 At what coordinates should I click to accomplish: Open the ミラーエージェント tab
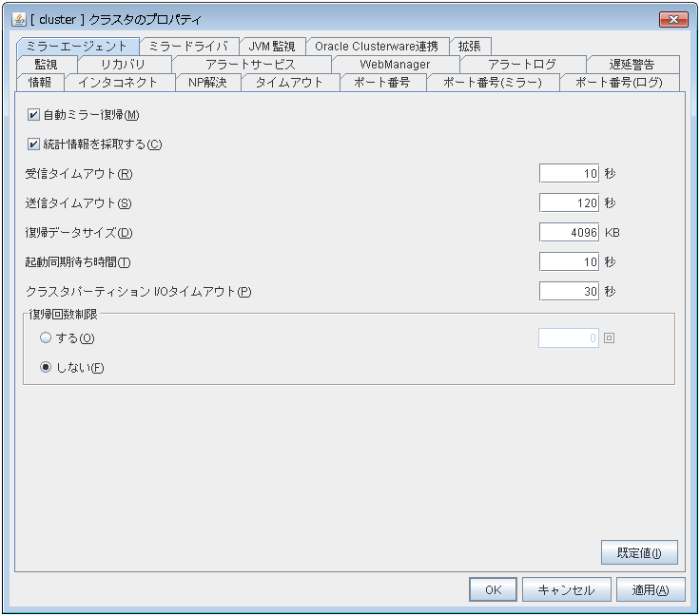[x=77, y=46]
